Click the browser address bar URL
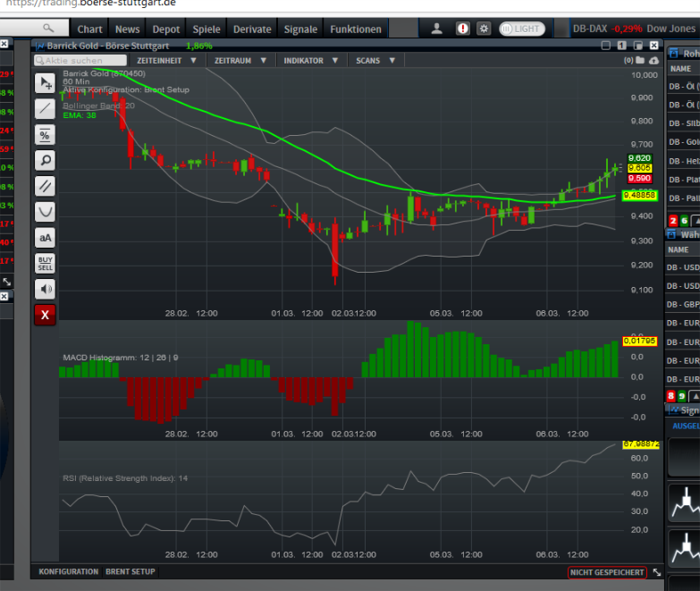 tap(91, 3)
